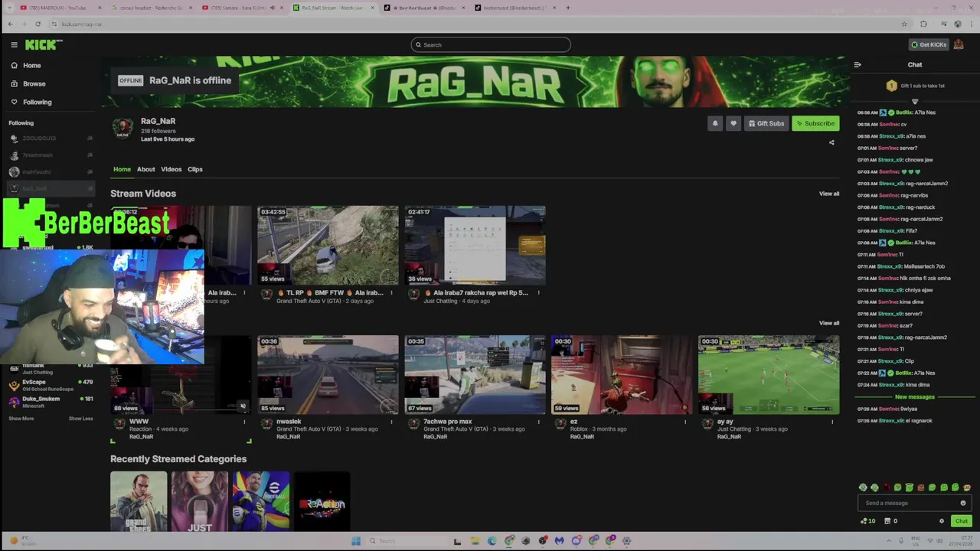This screenshot has height=551, width=980.
Task: Click the share icon below Subscribe
Action: click(x=831, y=142)
